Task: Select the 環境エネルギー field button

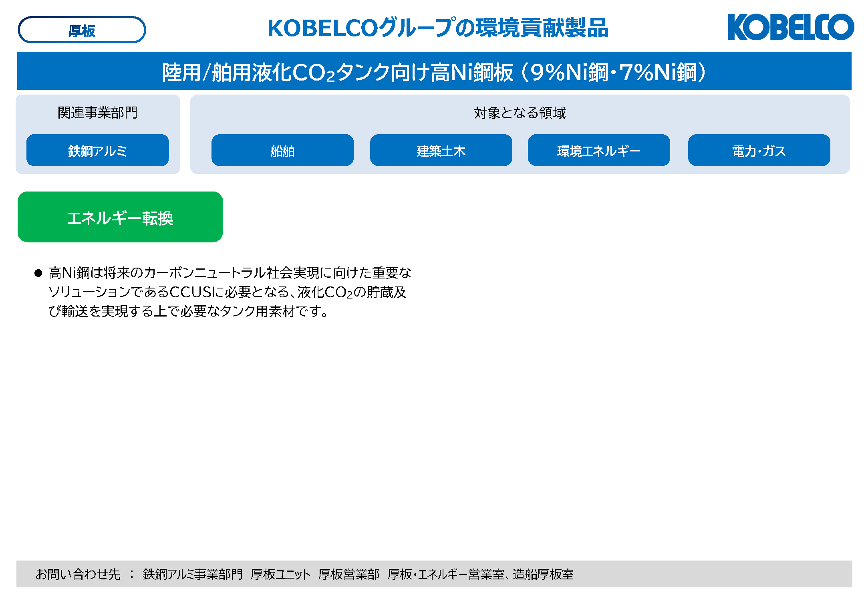Action: click(x=599, y=150)
